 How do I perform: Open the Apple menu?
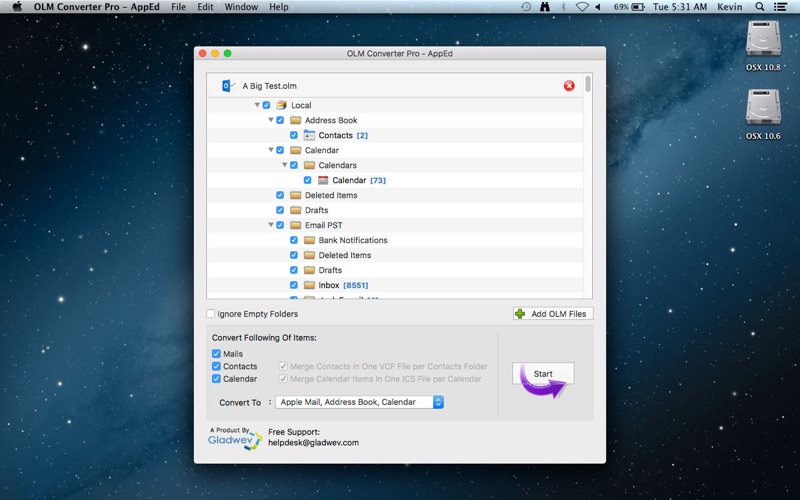[x=17, y=7]
